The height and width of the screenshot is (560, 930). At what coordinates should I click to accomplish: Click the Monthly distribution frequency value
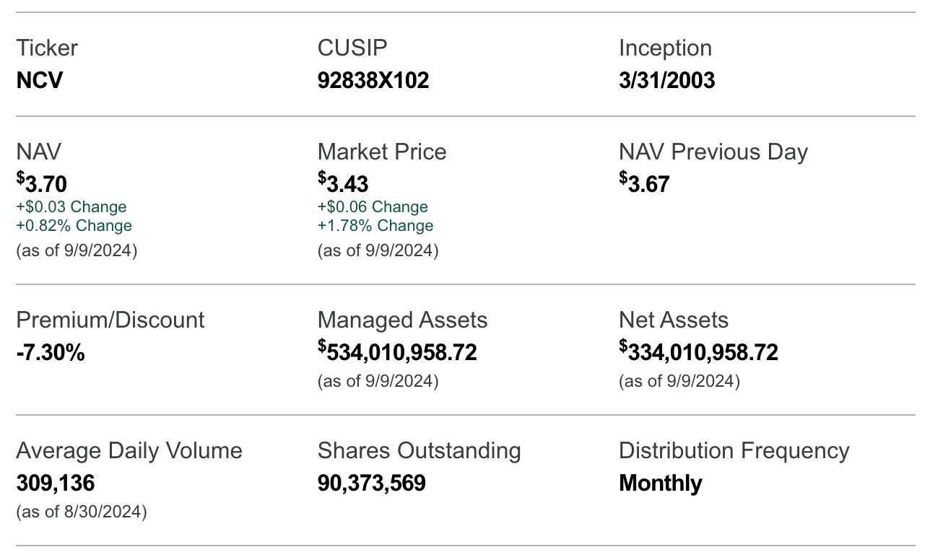pos(660,482)
